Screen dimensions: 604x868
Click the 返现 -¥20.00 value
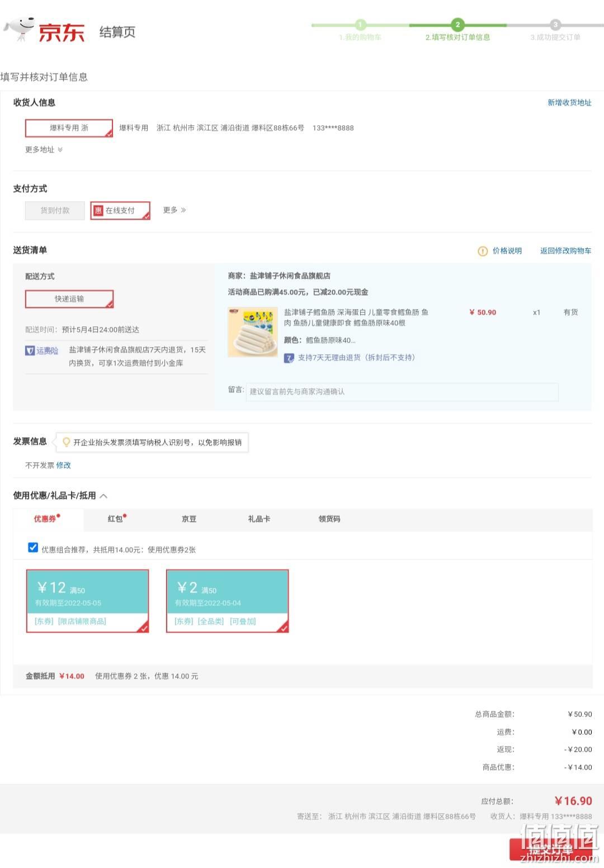click(x=578, y=750)
